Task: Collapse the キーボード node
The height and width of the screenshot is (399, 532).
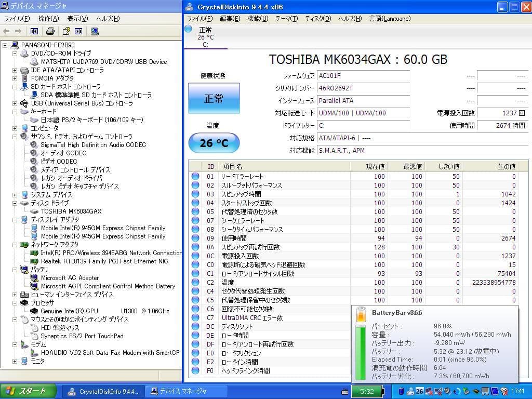Action: point(15,112)
